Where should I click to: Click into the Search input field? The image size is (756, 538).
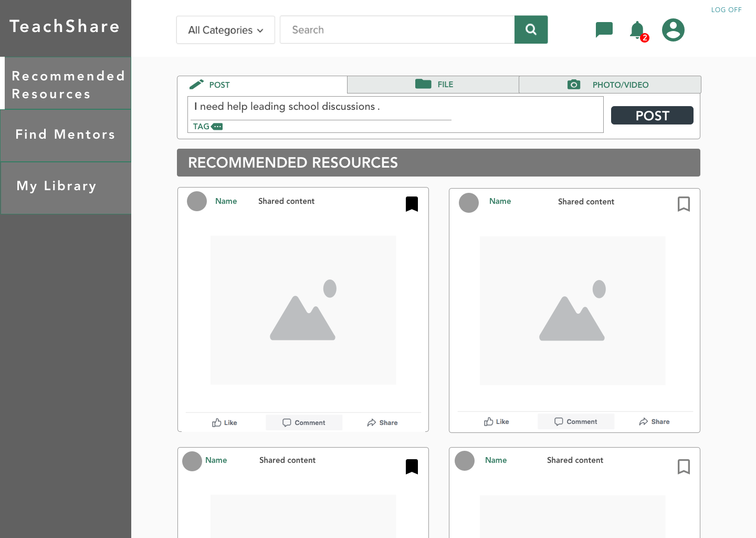(397, 30)
